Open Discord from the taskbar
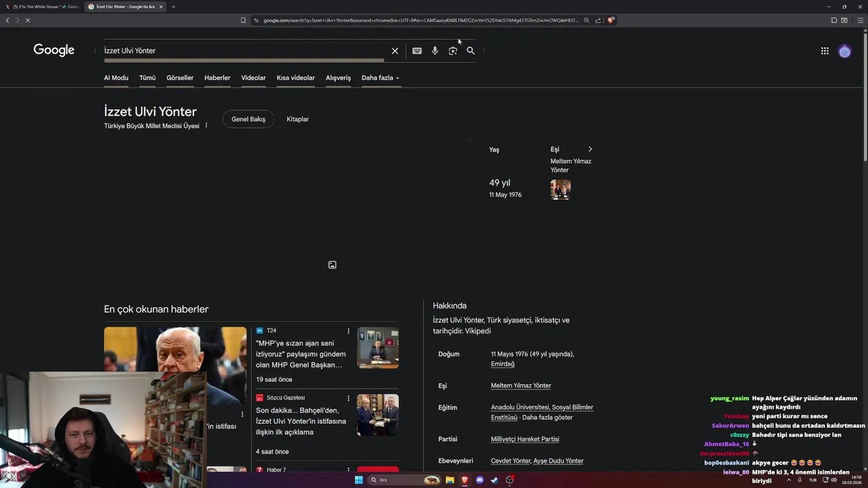Viewport: 868px width, 488px height. click(x=479, y=480)
